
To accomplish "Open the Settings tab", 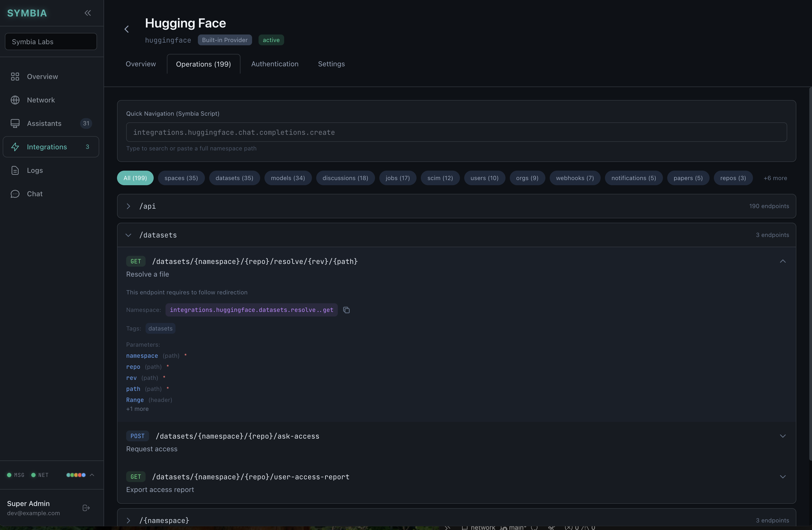I will (331, 64).
